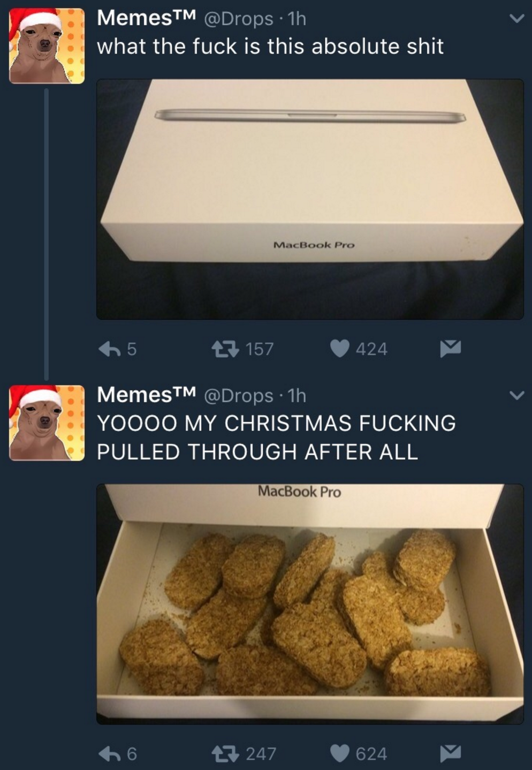
Task: Open the MacBook Pro box photo
Action: (x=309, y=198)
